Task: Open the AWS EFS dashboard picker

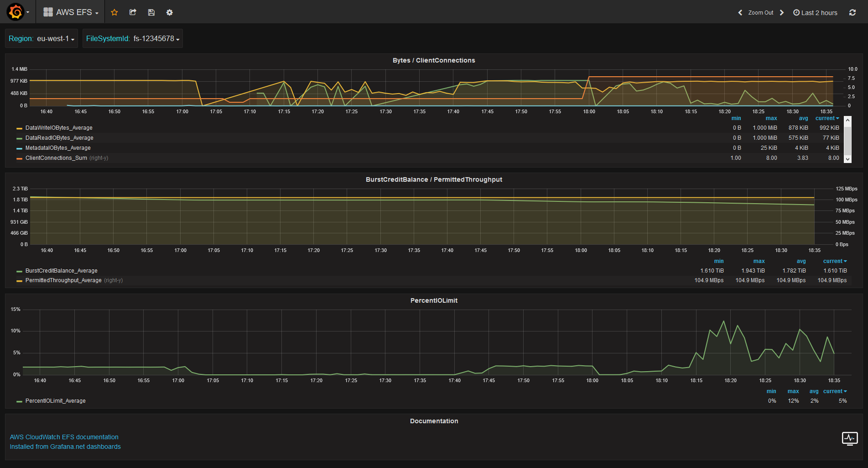Action: pyautogui.click(x=71, y=12)
